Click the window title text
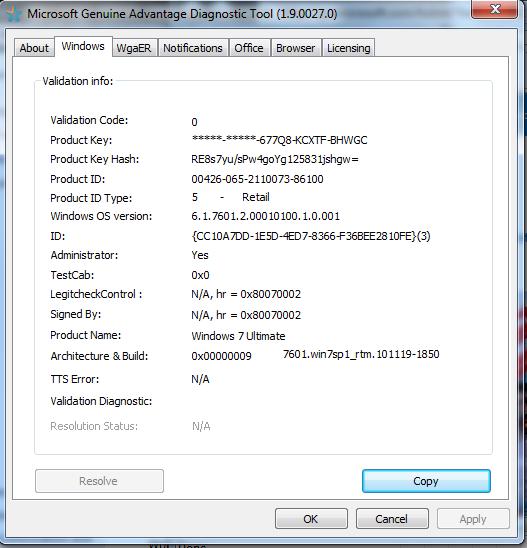527x548 pixels. [182, 14]
